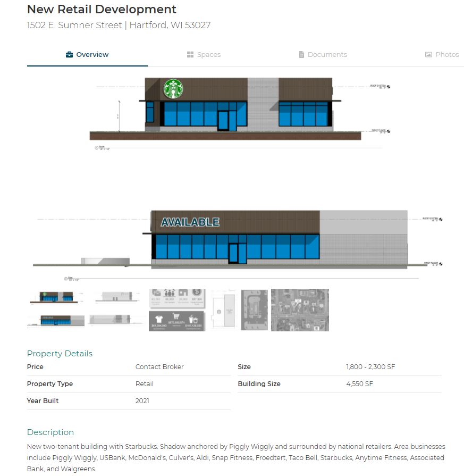Screen dimensions: 464x476
Task: Open the aerial map thumbnail
Action: click(300, 310)
